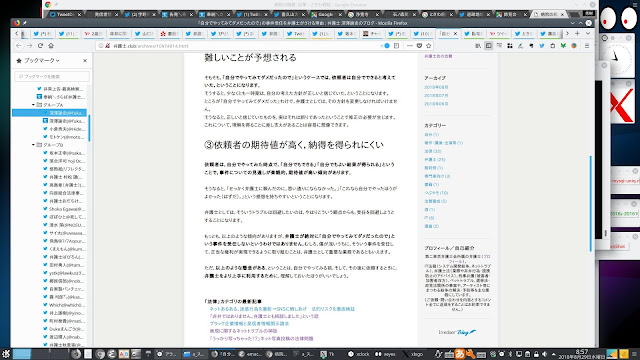Close the bookmarks sidebar
Image resolution: width=640 pixels, height=360 pixels.
coord(85,60)
